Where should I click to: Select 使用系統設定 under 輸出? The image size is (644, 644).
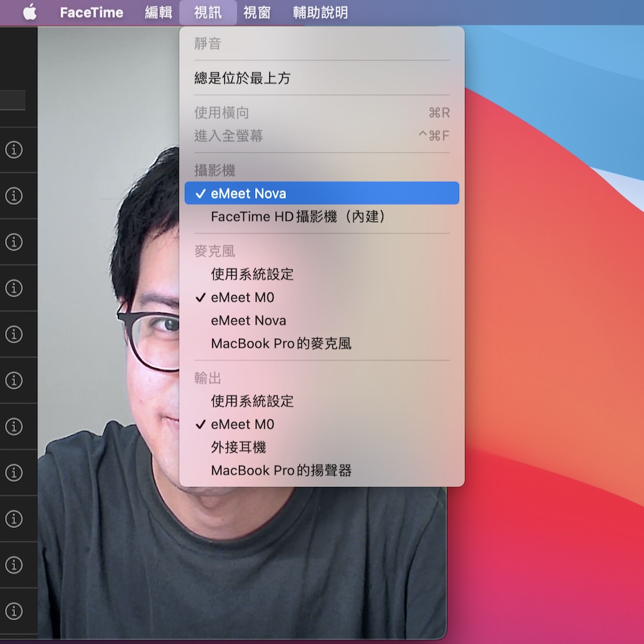[x=321, y=401]
